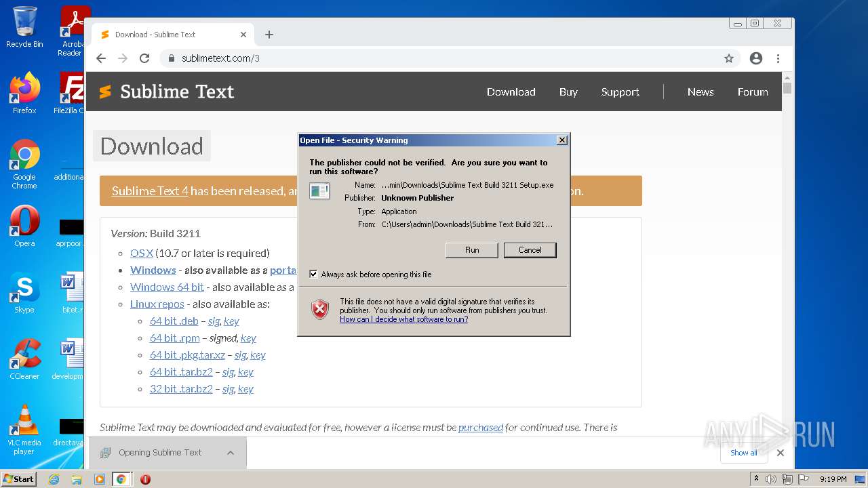
Task: Open 'How can I decide what software to run?'
Action: 404,319
